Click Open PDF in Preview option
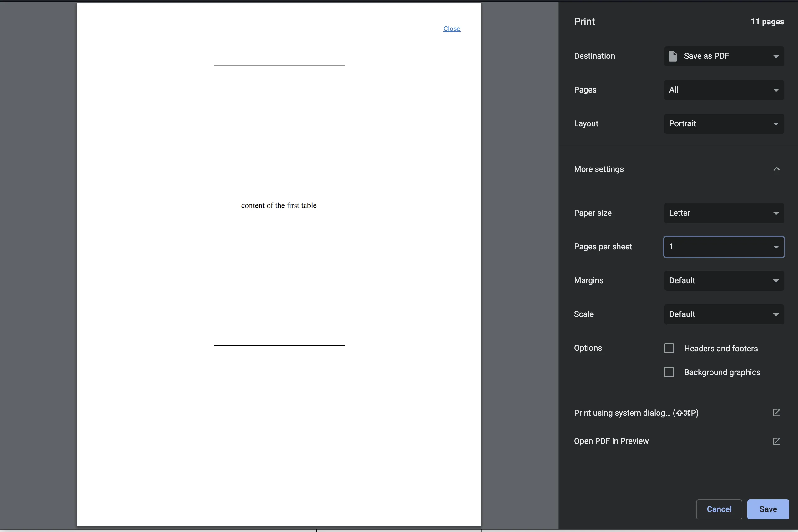The image size is (798, 532). click(x=611, y=441)
